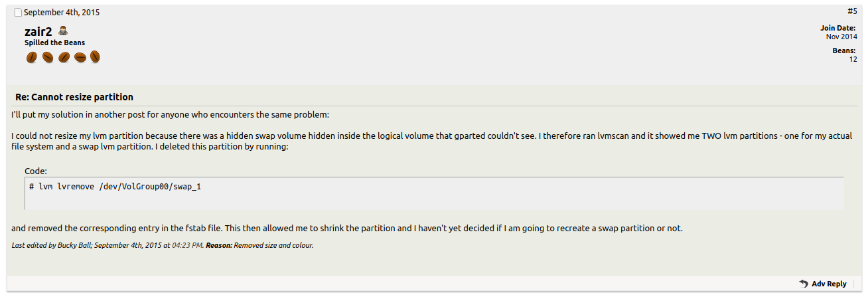Click the second coffee bean reputation icon
Image resolution: width=868 pixels, height=299 pixels.
(x=47, y=58)
